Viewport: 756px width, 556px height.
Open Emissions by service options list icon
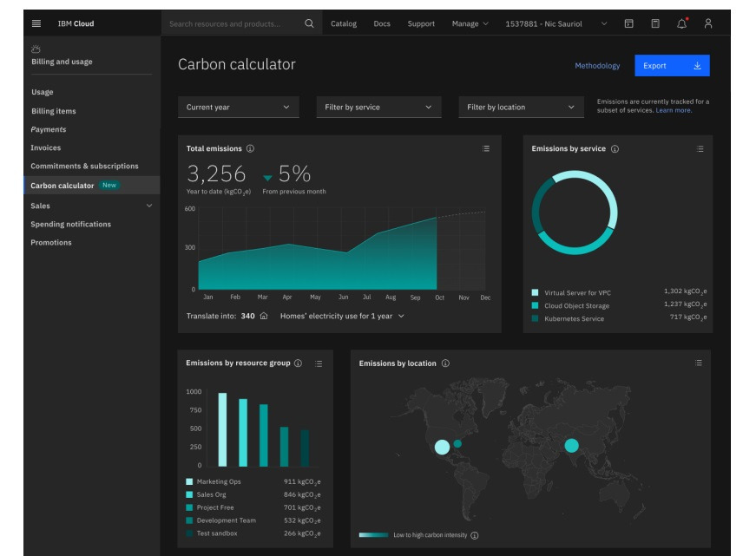coord(700,149)
